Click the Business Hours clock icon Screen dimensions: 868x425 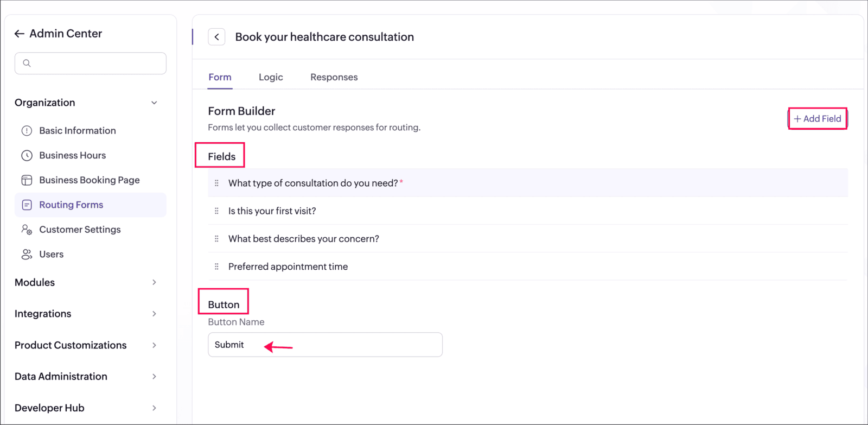(x=27, y=156)
